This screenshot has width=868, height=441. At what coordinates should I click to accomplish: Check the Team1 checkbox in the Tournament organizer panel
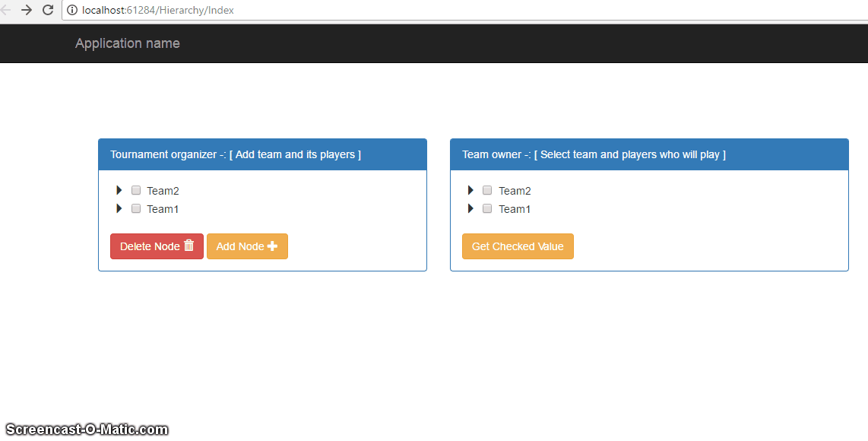click(136, 208)
